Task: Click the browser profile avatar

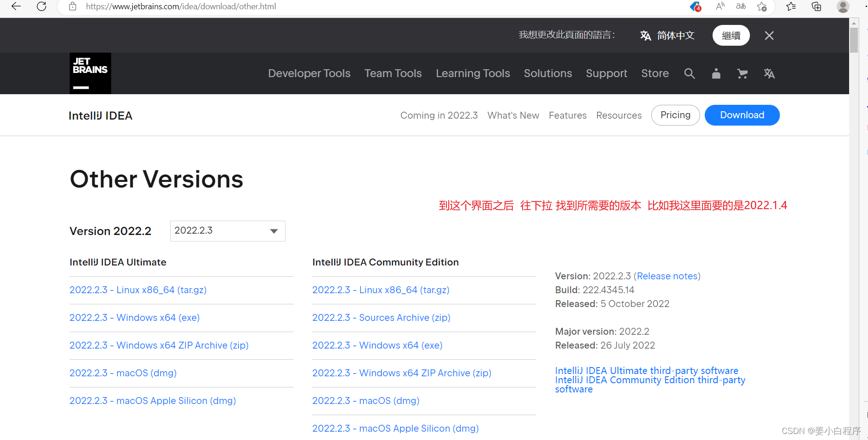Action: [x=843, y=6]
